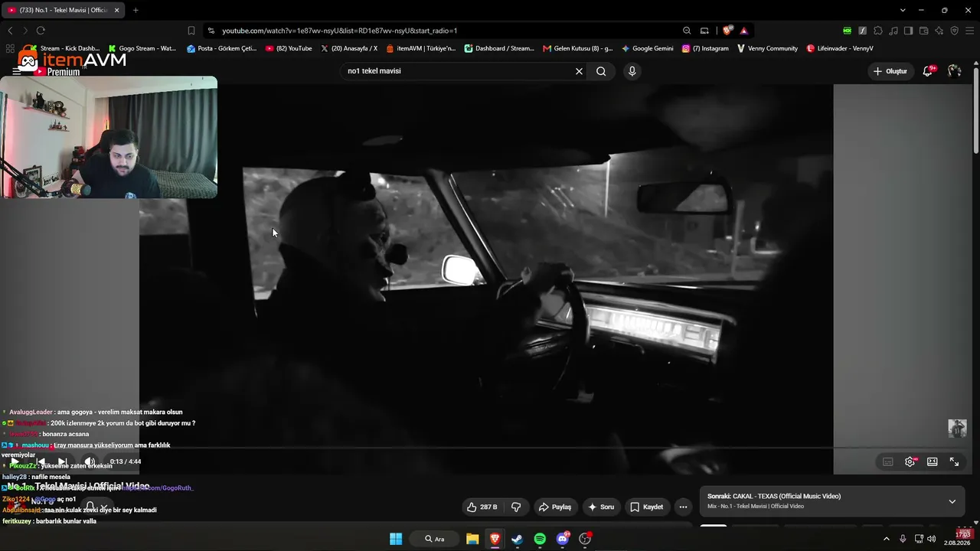Open taskbar volume control
Screen dimensions: 980x551
[x=932, y=539]
